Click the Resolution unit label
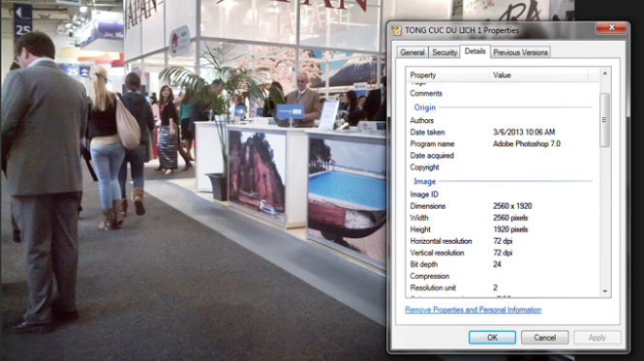 pos(433,287)
